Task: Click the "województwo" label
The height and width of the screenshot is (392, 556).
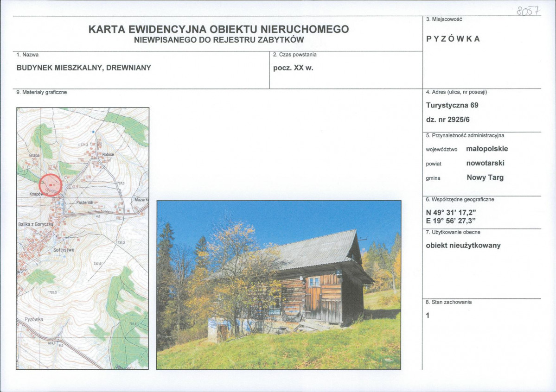Action: pos(441,150)
